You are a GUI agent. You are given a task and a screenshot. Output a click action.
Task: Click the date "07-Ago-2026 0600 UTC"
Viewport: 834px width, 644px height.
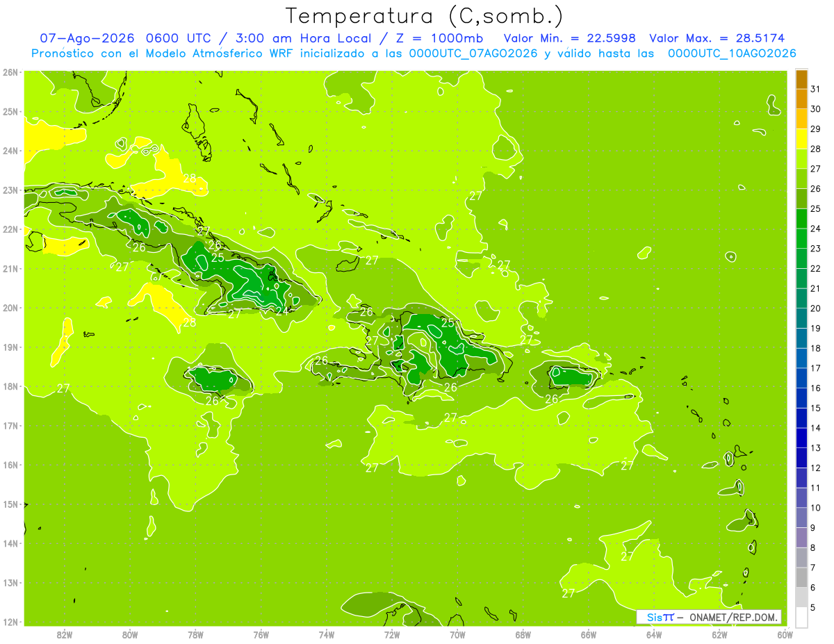(x=126, y=38)
